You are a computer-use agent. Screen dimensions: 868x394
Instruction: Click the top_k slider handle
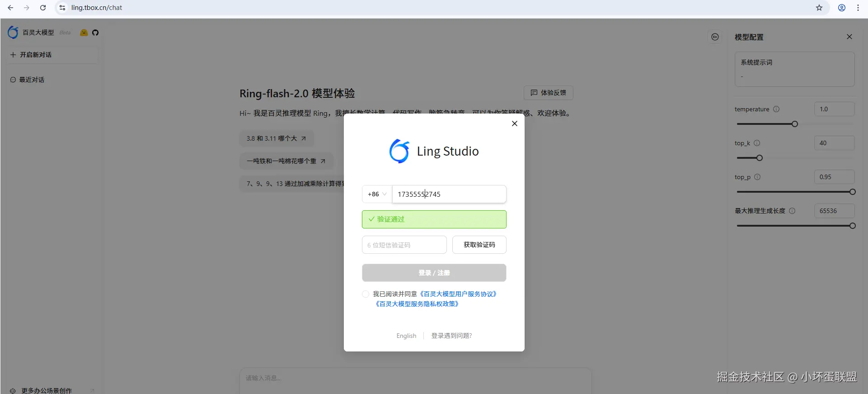(x=760, y=158)
